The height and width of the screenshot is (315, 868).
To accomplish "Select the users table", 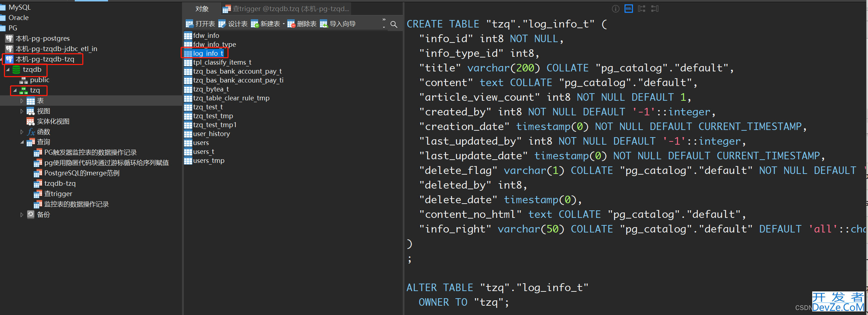I will tap(201, 143).
